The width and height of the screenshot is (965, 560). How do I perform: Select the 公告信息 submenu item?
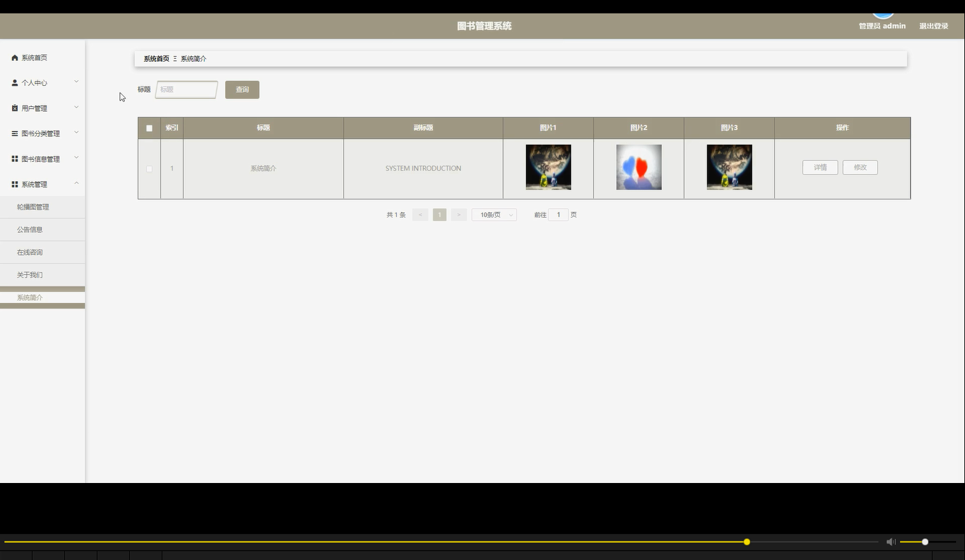[42, 230]
